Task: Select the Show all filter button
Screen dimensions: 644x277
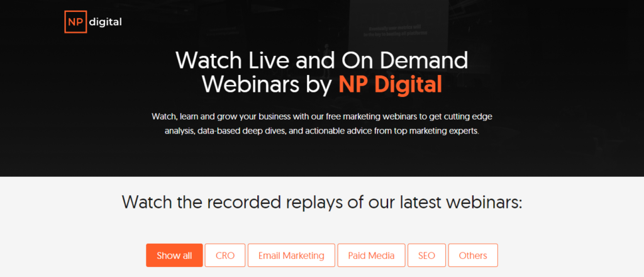Action: click(174, 256)
